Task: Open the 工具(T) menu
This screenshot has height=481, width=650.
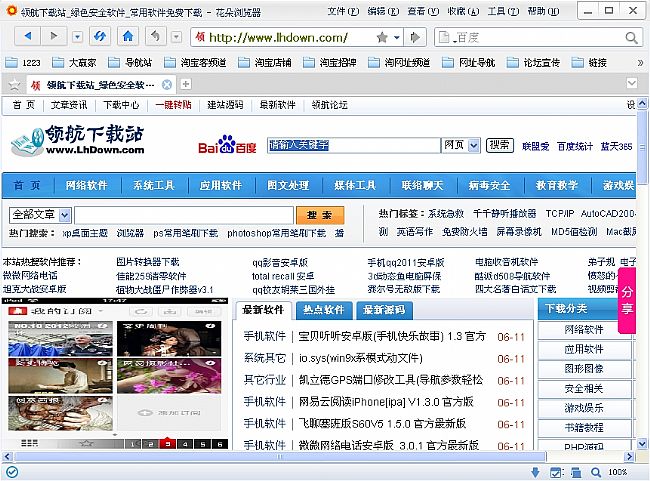Action: pyautogui.click(x=503, y=12)
